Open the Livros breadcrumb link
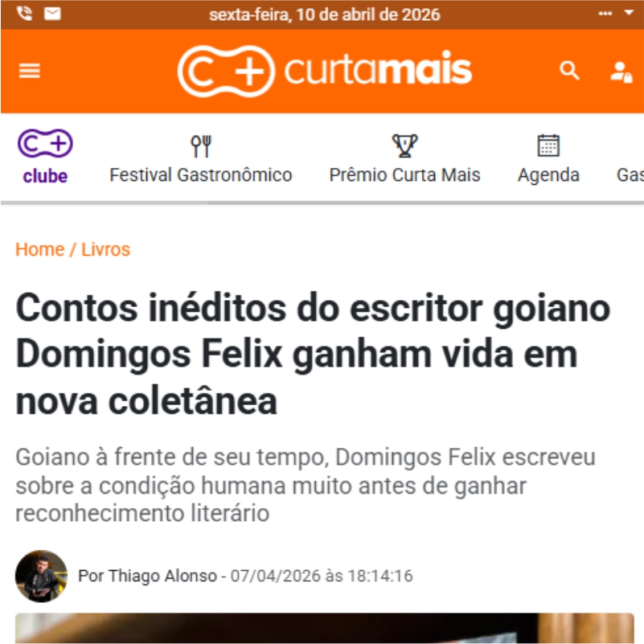This screenshot has height=644, width=644. pos(105,249)
